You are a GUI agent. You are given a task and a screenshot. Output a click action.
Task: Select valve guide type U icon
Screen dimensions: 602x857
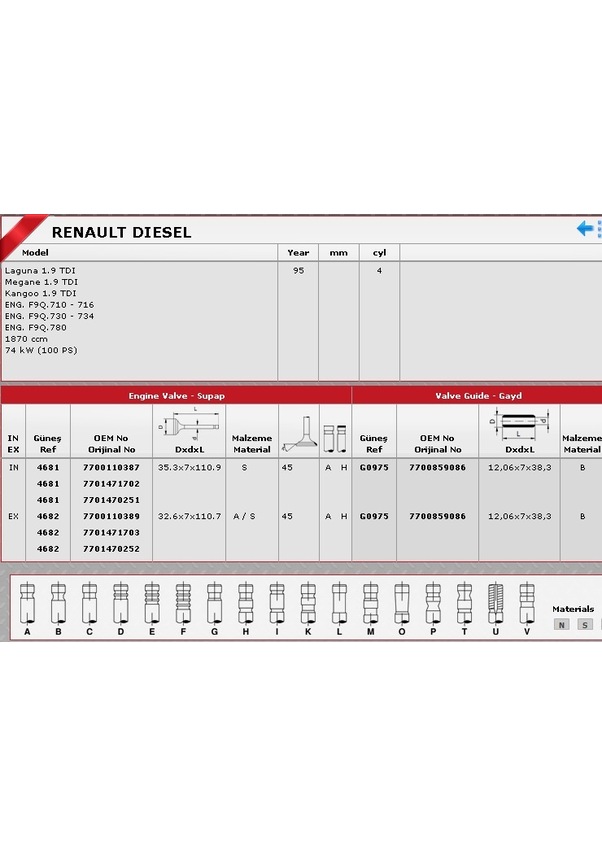495,603
